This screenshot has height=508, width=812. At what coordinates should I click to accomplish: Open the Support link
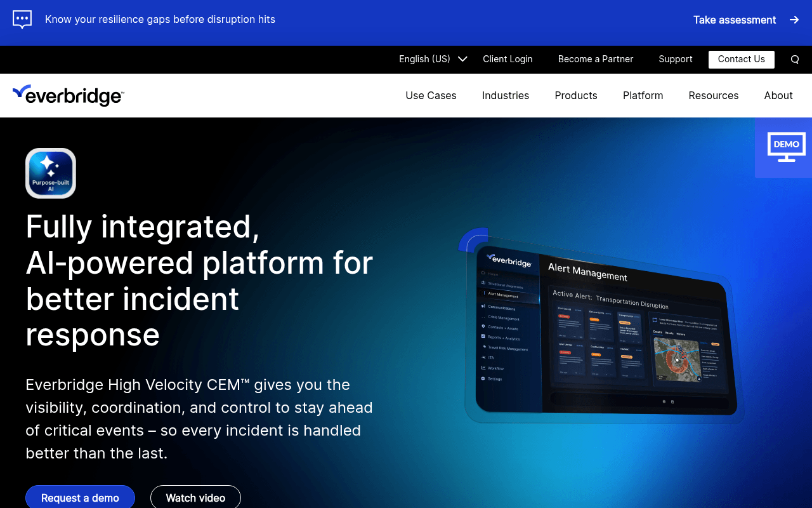(x=676, y=59)
